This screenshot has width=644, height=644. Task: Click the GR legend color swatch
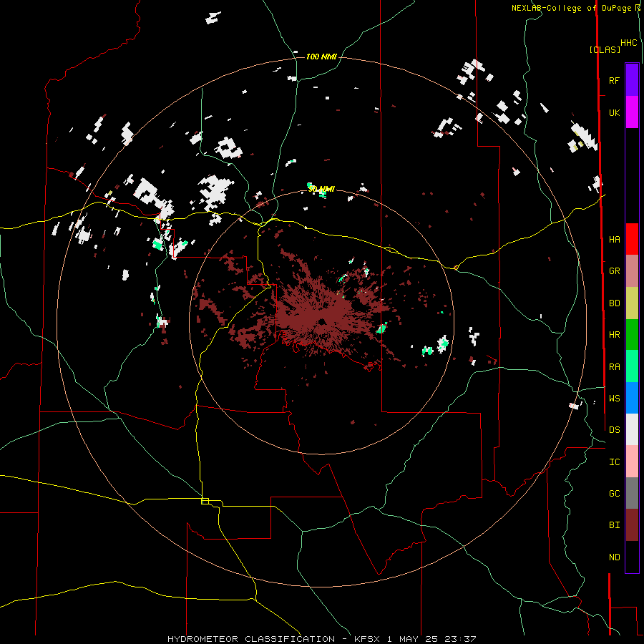pyautogui.click(x=632, y=270)
